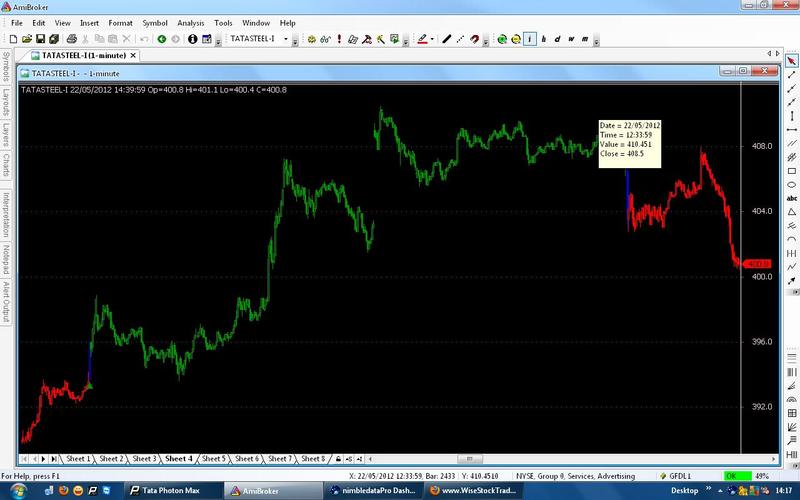Expand taskbar hidden toolbars chevron near Desktop
The width and height of the screenshot is (800, 500).
pos(709,489)
